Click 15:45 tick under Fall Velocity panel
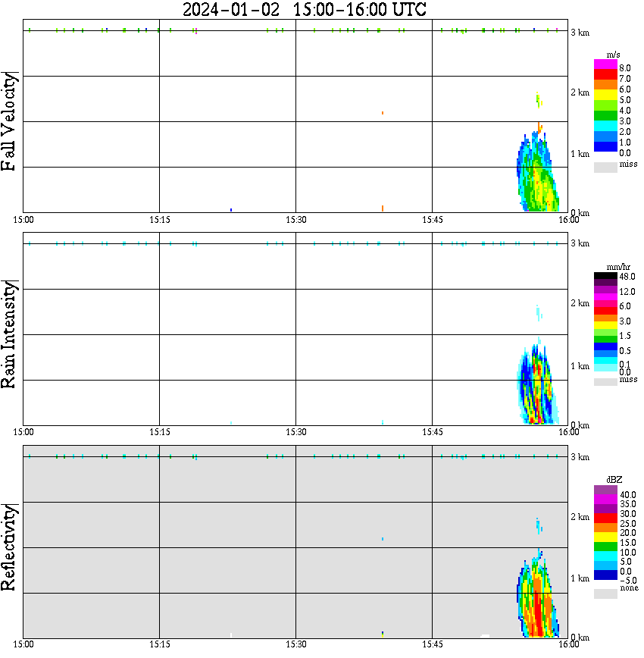The width and height of the screenshot is (644, 658). click(433, 220)
